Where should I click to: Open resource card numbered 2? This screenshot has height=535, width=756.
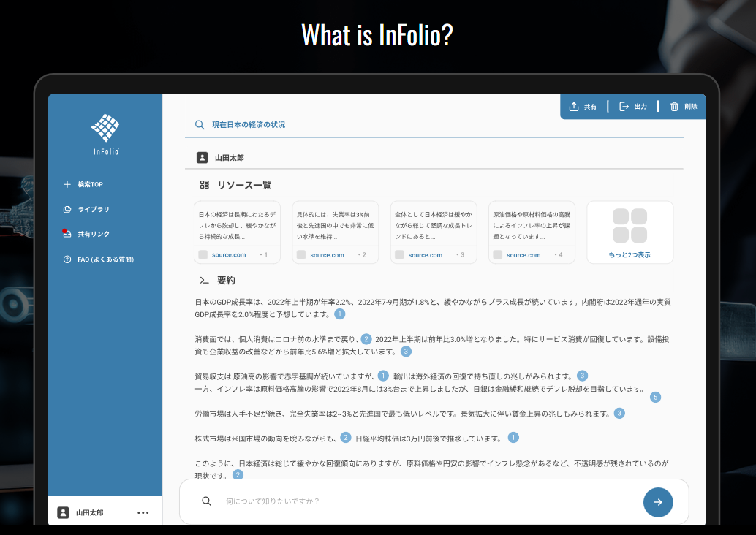click(336, 232)
